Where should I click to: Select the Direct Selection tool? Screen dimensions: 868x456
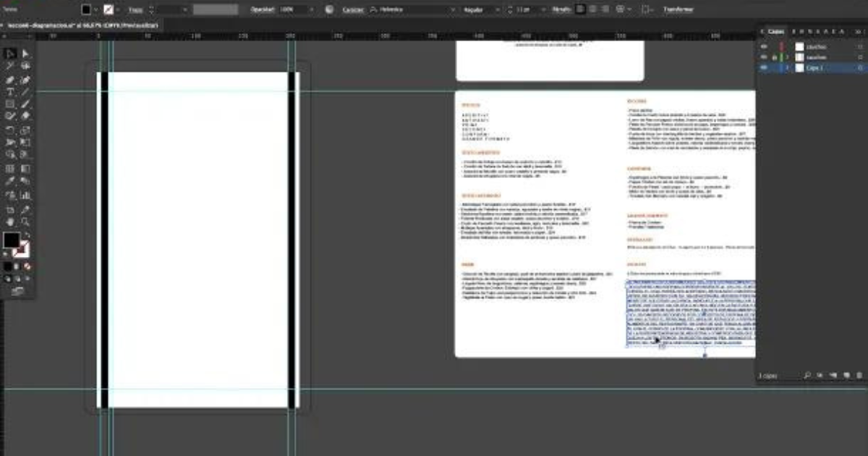tap(25, 54)
